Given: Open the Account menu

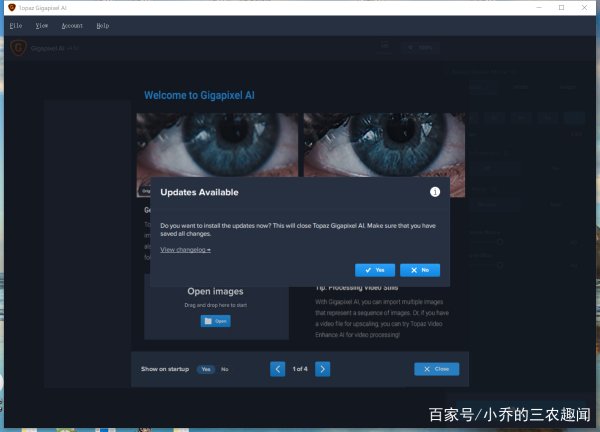Looking at the screenshot, I should 72,25.
